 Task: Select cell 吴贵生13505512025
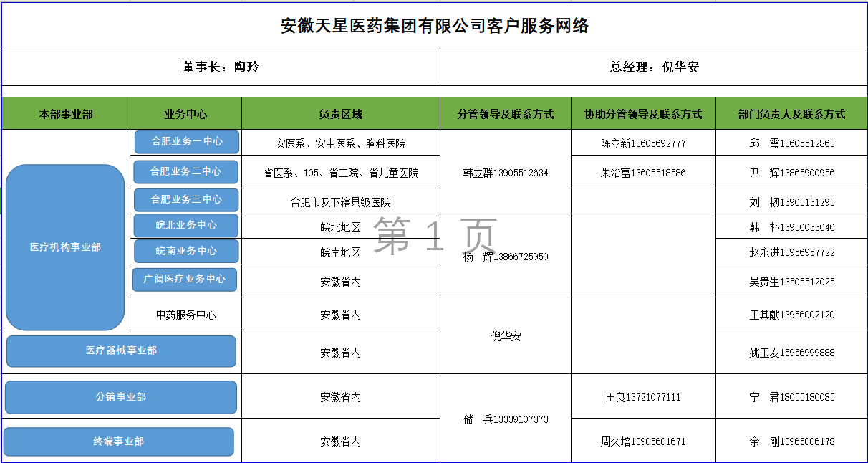click(x=791, y=282)
